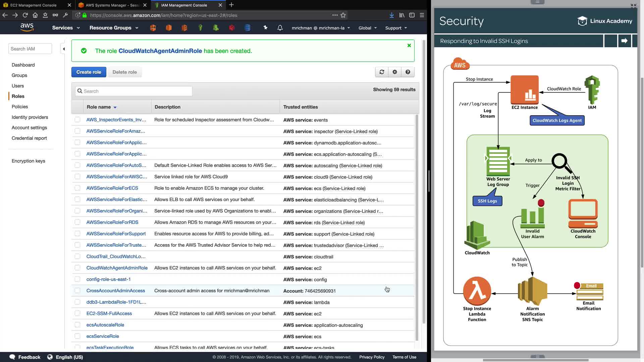Select the EC2-SSM-FullAccess role checkbox
Viewport: 644px width, 362px height.
coord(77,313)
